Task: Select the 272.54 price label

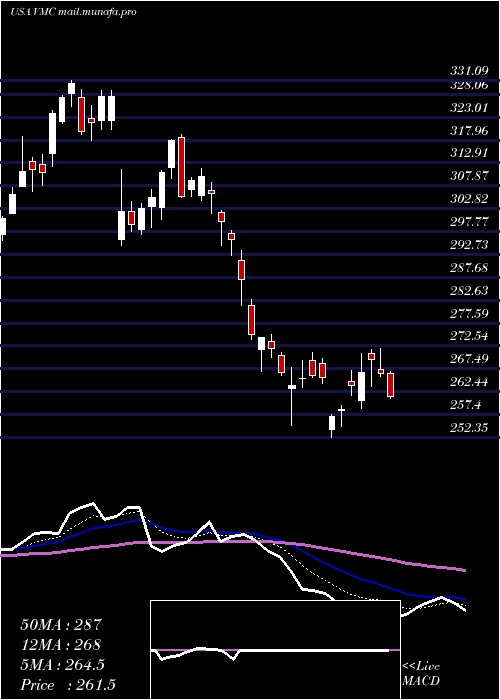Action: tap(468, 336)
